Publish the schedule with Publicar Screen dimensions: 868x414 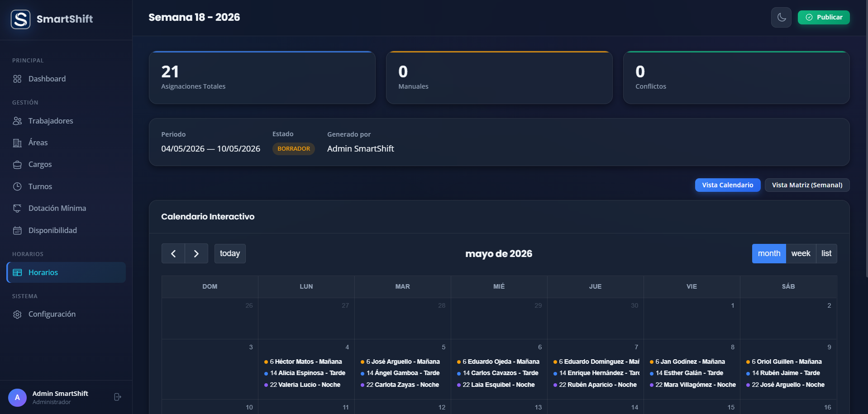pos(824,17)
